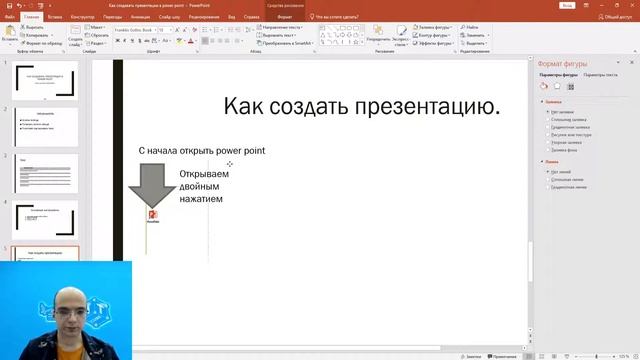Click the Tell me search box

(334, 17)
